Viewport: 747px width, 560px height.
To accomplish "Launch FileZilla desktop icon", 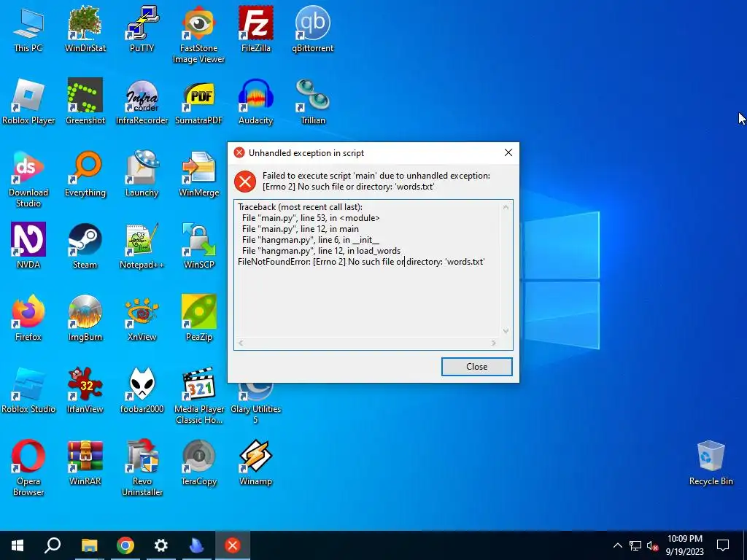I will pos(256,29).
